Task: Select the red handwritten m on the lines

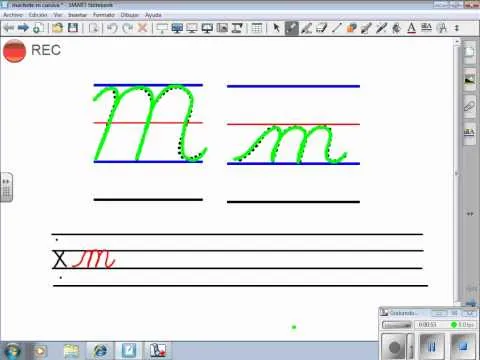Action: pos(94,259)
